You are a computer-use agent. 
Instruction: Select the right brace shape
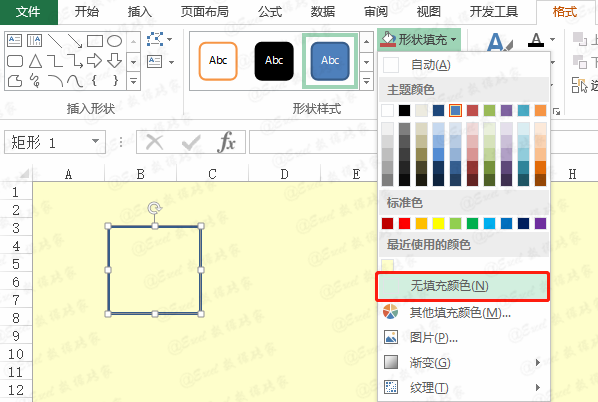pos(115,80)
